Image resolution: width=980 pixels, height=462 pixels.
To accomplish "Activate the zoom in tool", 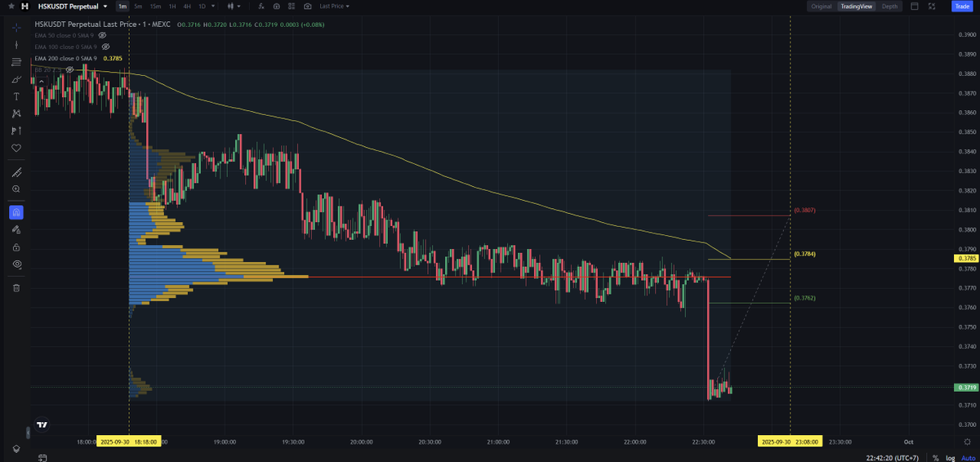I will 16,189.
